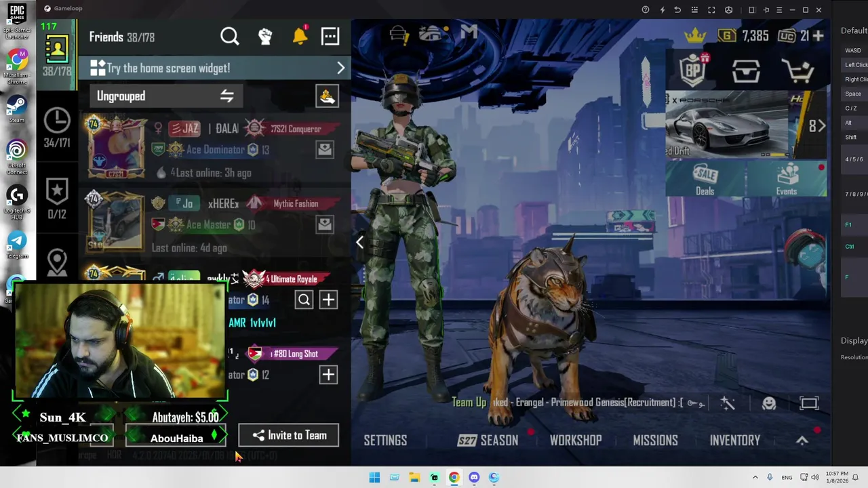Open the BP Royale Pass icon
The image size is (868, 488).
(x=693, y=70)
